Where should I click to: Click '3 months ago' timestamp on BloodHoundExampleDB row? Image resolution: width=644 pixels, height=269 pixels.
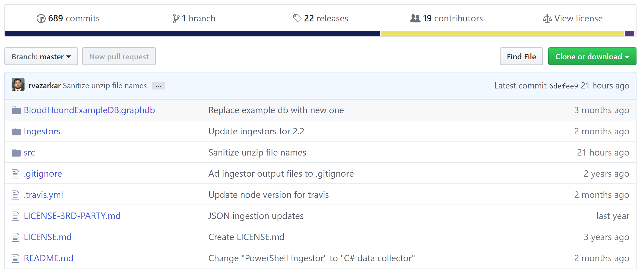[x=602, y=110]
